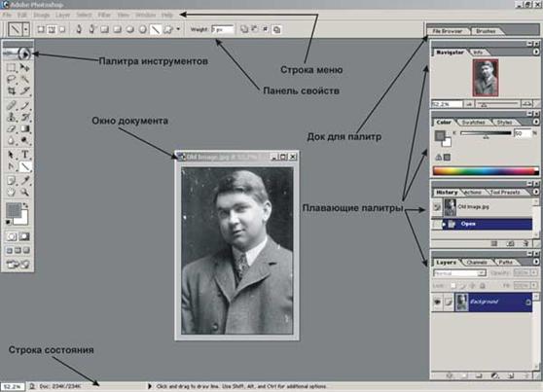Switch to the Channels tab
Image resolution: width=543 pixels, height=392 pixels.
point(477,263)
